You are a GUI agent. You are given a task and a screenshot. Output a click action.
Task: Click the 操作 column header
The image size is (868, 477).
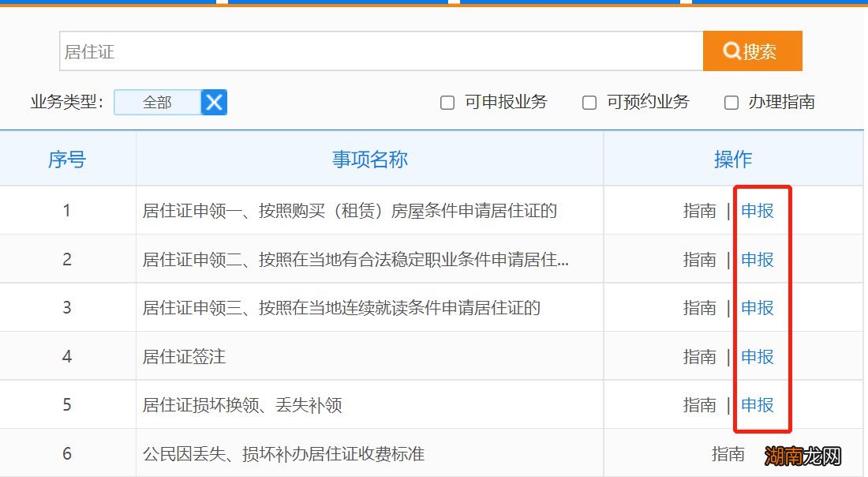pos(733,160)
